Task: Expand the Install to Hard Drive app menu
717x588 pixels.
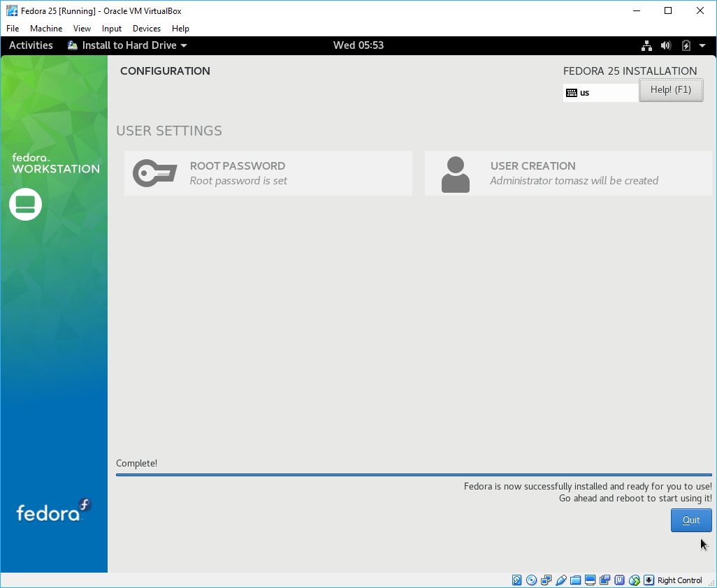Action: (x=128, y=45)
